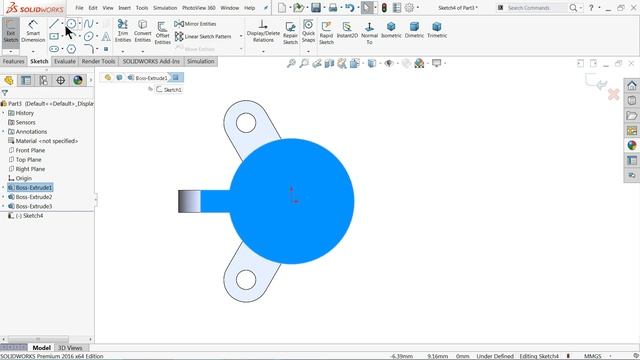Toggle Instant2D mode
The width and height of the screenshot is (640, 360).
point(347,30)
